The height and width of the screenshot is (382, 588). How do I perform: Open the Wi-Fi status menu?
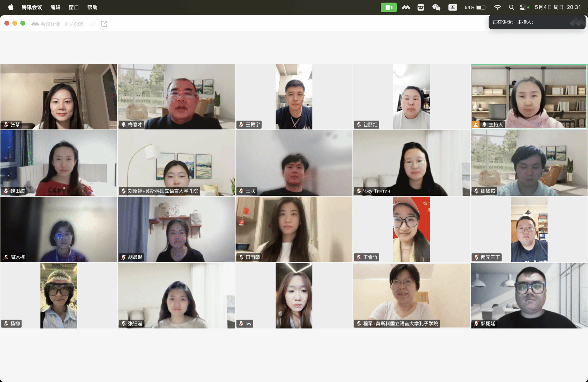(x=498, y=7)
